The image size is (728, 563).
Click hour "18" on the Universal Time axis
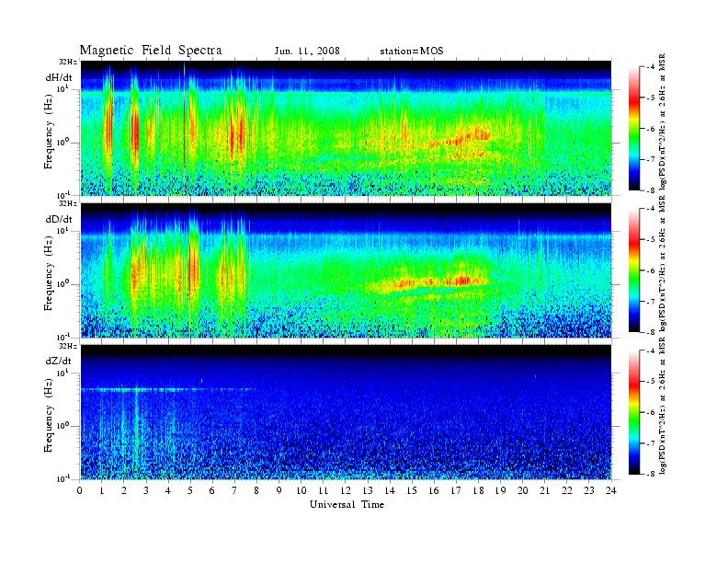point(478,490)
